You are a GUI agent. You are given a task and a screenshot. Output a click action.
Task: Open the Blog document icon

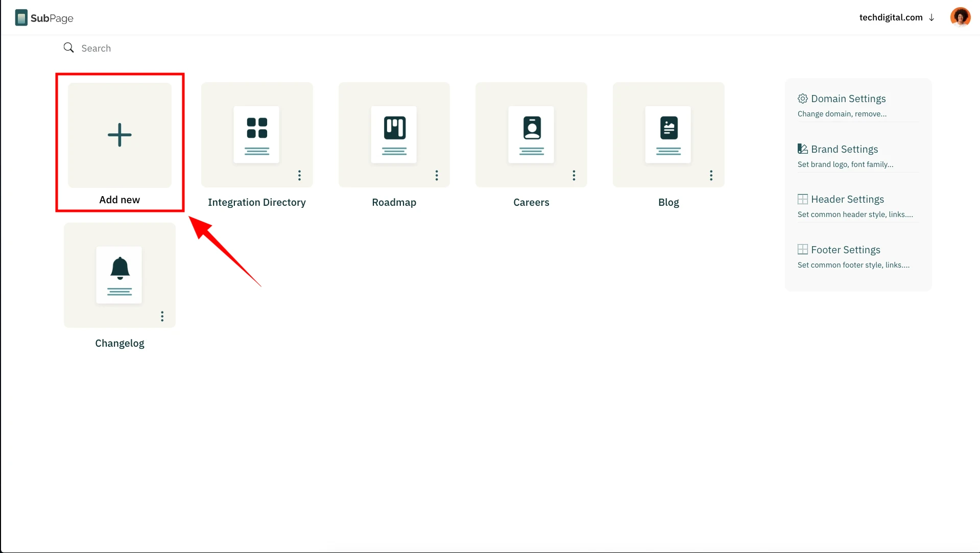(x=668, y=134)
